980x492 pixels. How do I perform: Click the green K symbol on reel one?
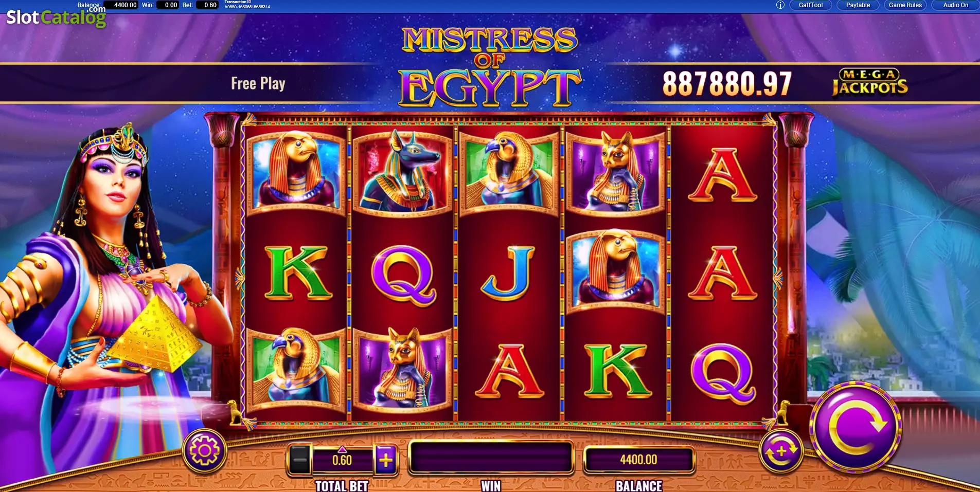[x=297, y=272]
